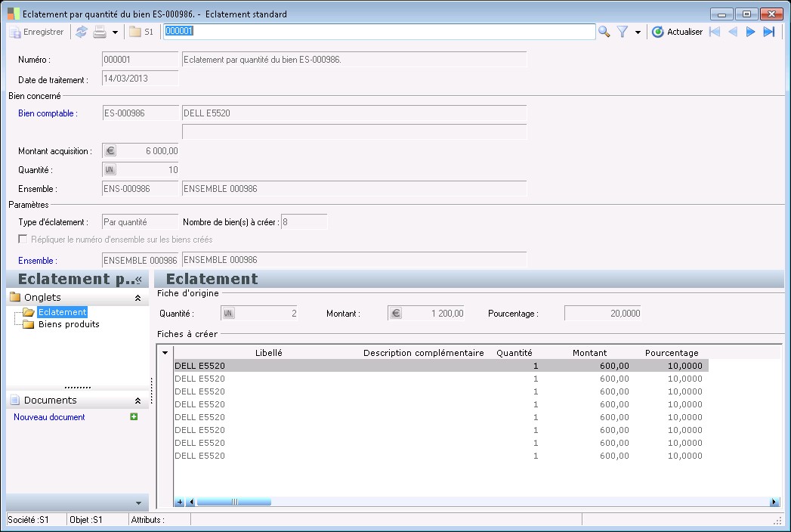
Task: Click the Nouveau document link
Action: pyautogui.click(x=49, y=417)
